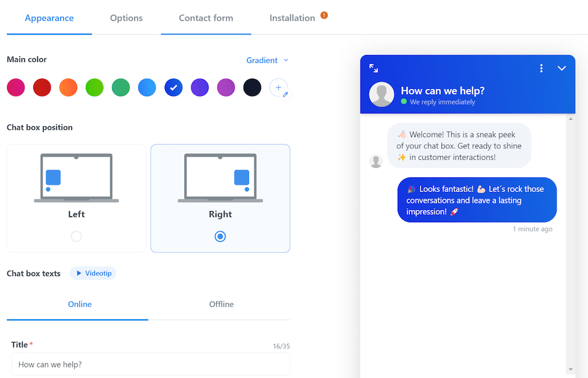Click the 'Main color' heading
The width and height of the screenshot is (588, 378).
coord(27,60)
